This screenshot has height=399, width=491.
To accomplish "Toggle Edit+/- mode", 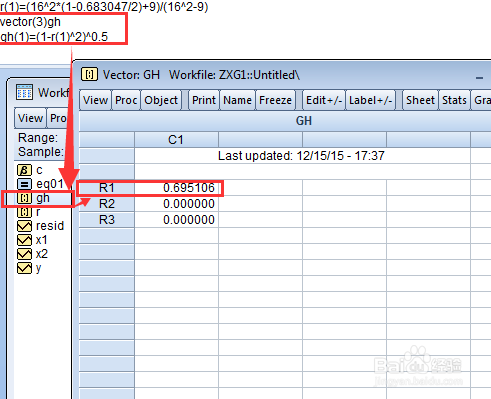I will [x=324, y=100].
